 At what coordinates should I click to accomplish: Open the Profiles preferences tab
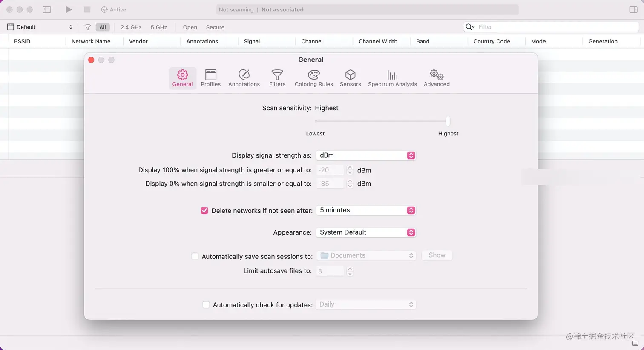(x=211, y=78)
